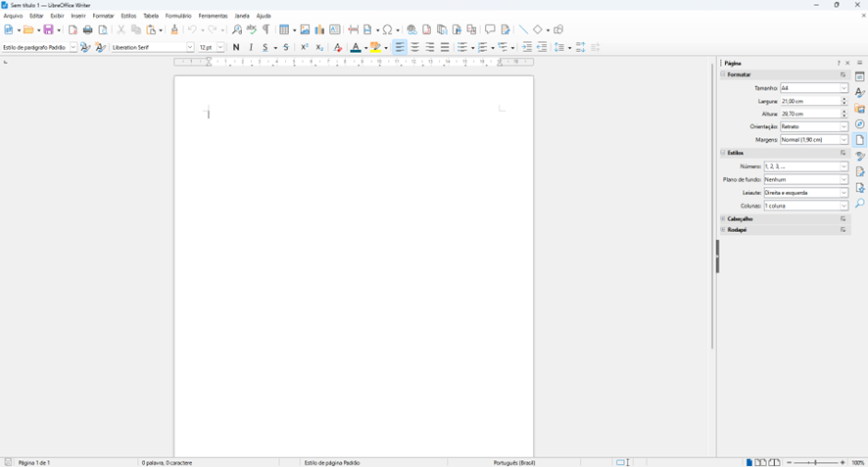This screenshot has height=467, width=868.
Task: Open the Ferramentas menu
Action: coord(213,16)
